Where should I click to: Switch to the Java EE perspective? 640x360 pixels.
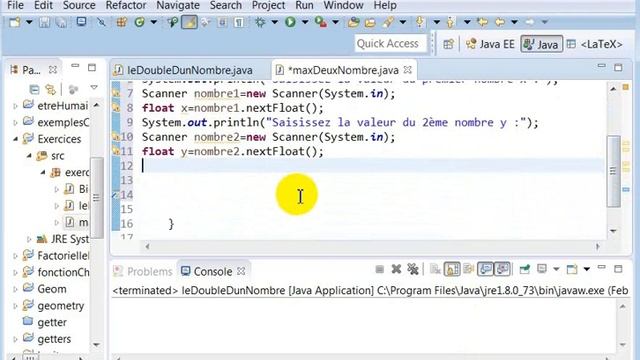click(x=490, y=44)
